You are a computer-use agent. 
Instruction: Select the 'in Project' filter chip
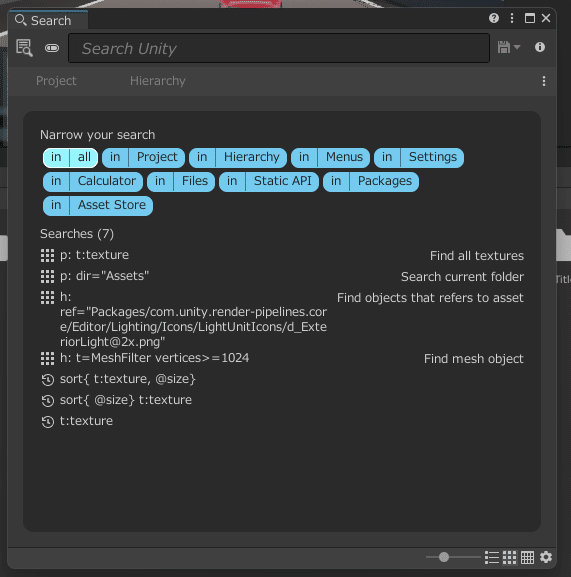[143, 157]
